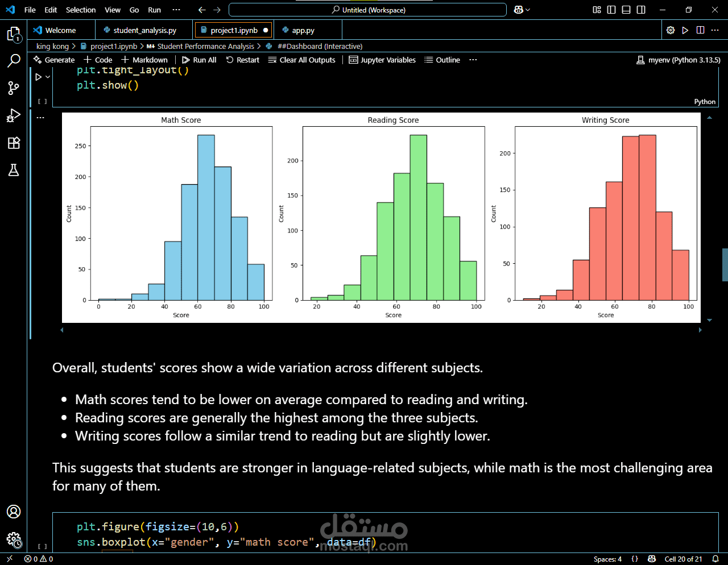Click 'king kong' breadcrumb
Viewport: 728px width, 565px height.
[x=52, y=46]
